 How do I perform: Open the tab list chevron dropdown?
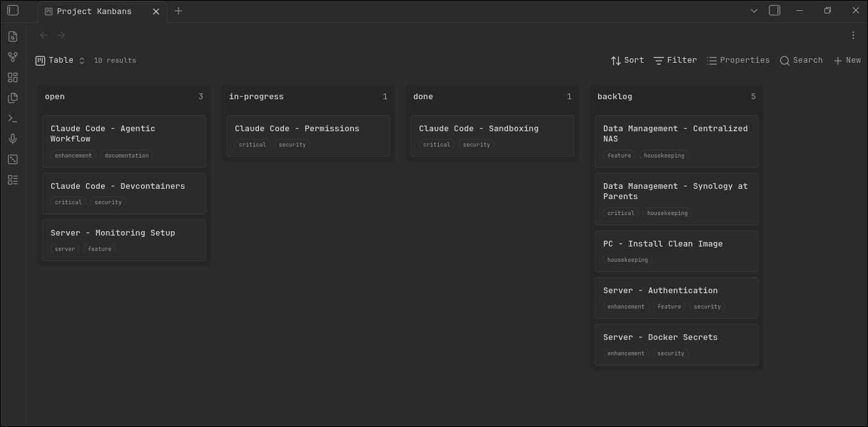coord(754,10)
